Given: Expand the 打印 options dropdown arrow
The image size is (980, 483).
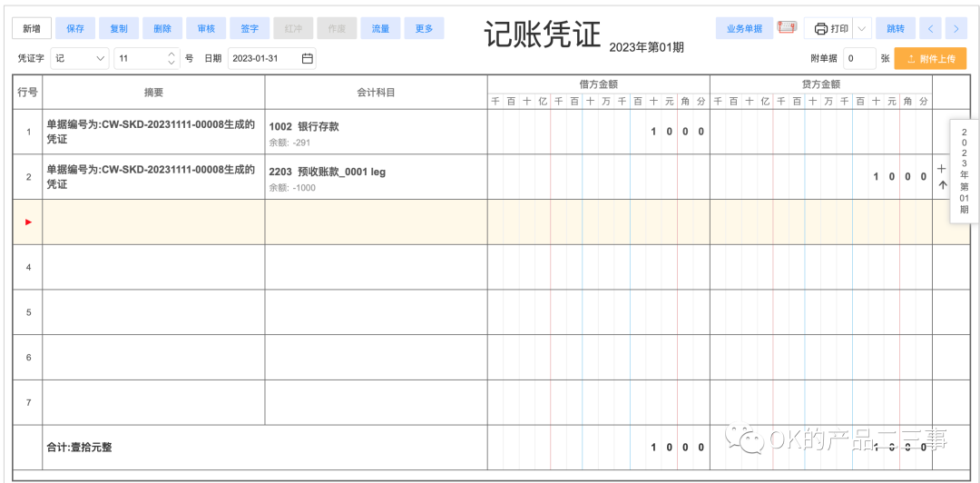Looking at the screenshot, I should (x=862, y=28).
